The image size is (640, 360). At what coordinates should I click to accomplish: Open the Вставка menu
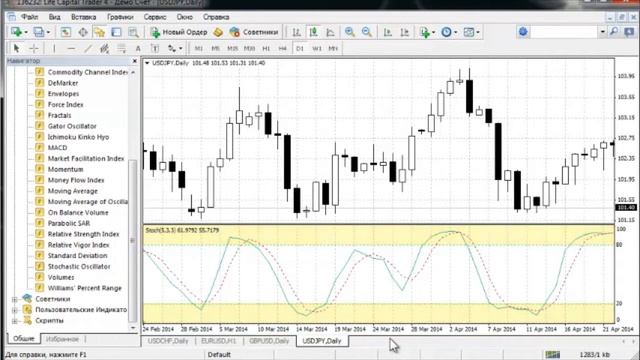[x=84, y=17]
